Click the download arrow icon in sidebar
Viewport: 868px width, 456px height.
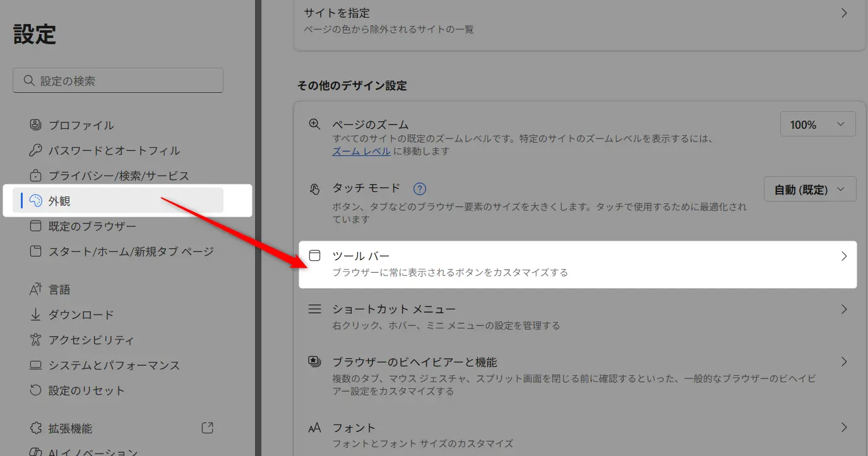[36, 315]
